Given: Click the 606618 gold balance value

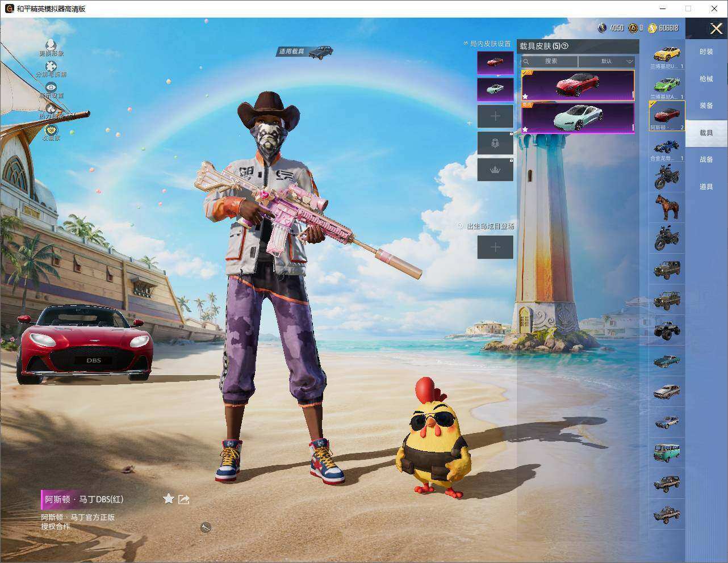Looking at the screenshot, I should click(x=668, y=28).
